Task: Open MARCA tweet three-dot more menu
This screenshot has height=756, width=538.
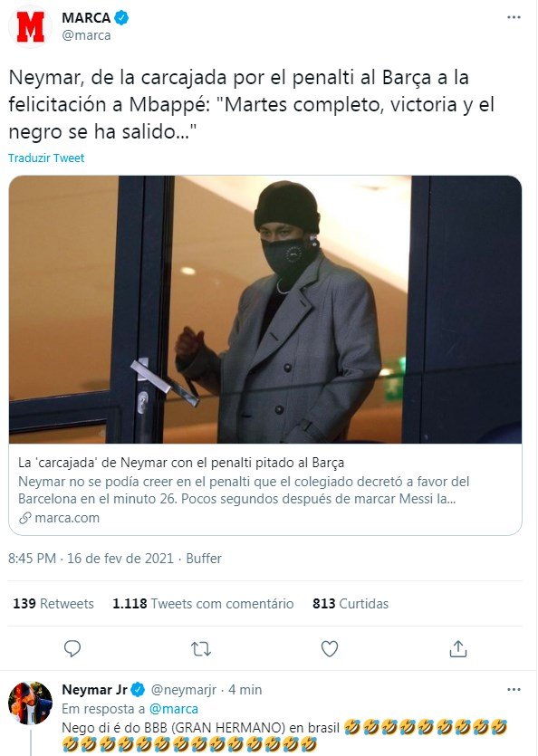Action: click(x=514, y=17)
